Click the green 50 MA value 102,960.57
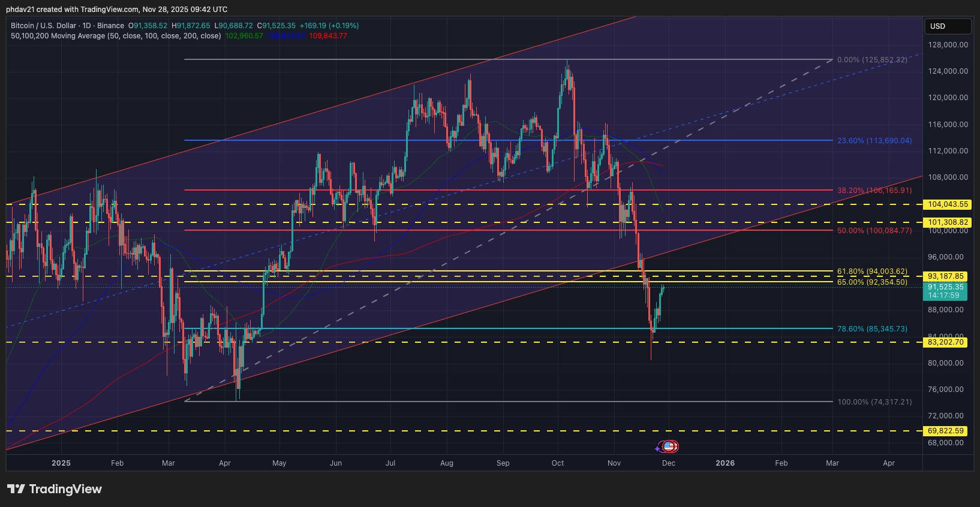The image size is (980, 507). 244,36
